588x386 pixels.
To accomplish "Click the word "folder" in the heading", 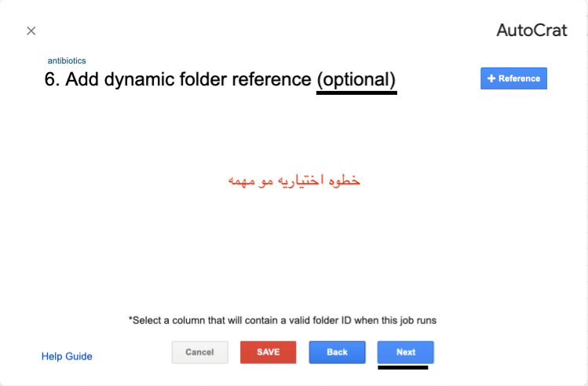I will tap(195, 79).
